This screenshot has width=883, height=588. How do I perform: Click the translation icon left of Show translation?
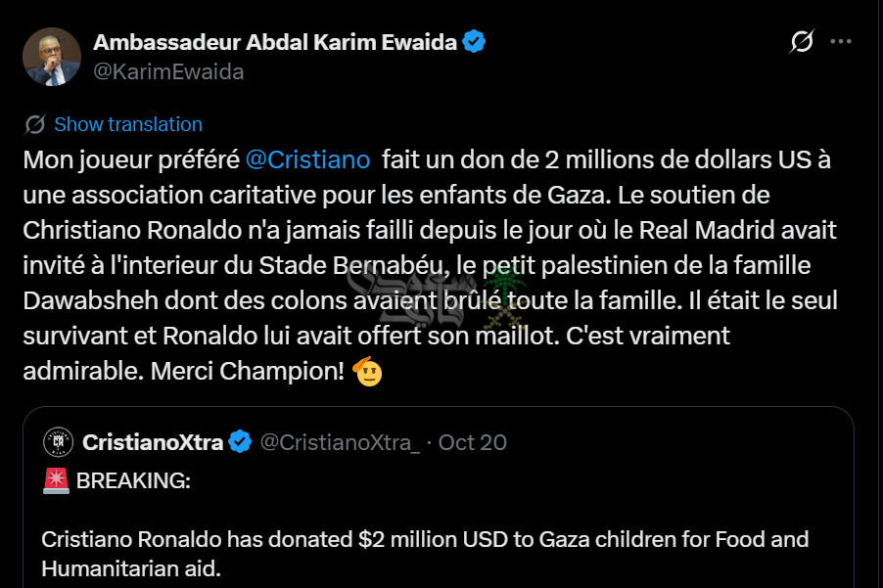(35, 124)
